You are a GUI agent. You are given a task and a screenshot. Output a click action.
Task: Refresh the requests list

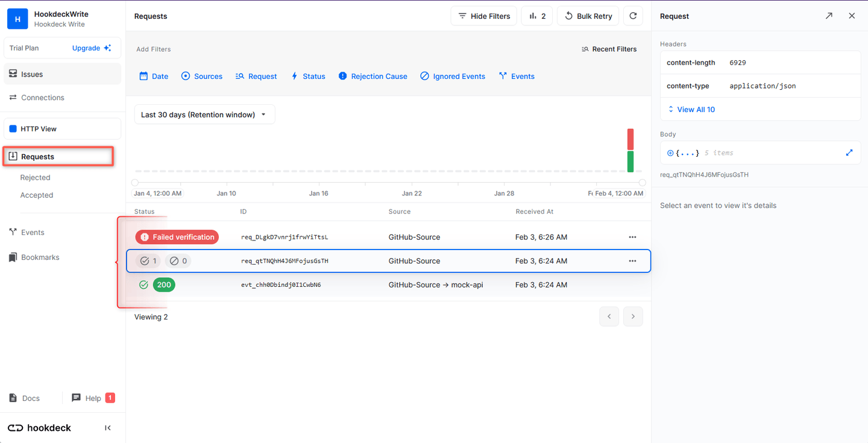tap(632, 16)
